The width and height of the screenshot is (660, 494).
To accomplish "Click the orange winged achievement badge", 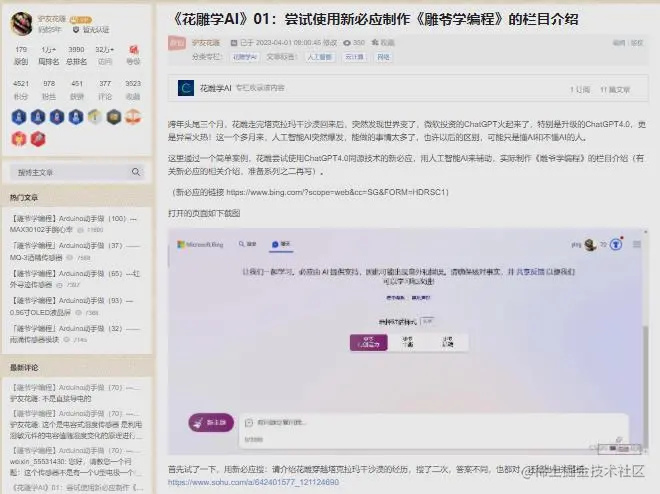I will (133, 117).
